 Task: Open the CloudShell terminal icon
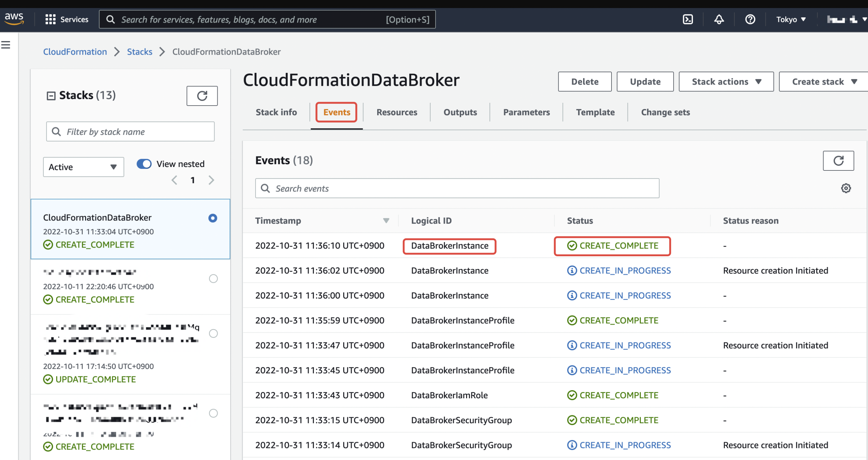pyautogui.click(x=687, y=19)
